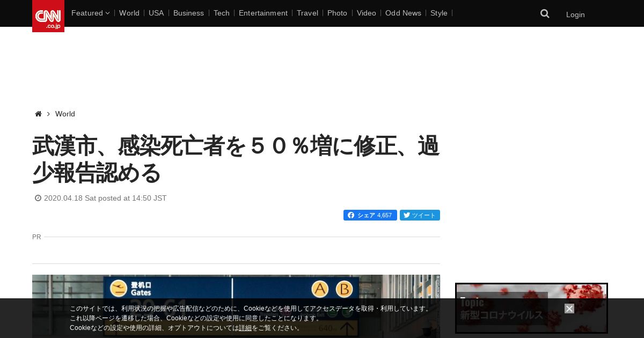Open the Style section

pyautogui.click(x=439, y=13)
